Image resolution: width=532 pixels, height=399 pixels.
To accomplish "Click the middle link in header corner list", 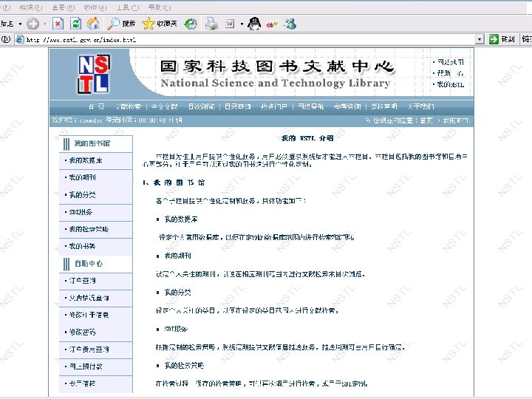I will (x=450, y=73).
